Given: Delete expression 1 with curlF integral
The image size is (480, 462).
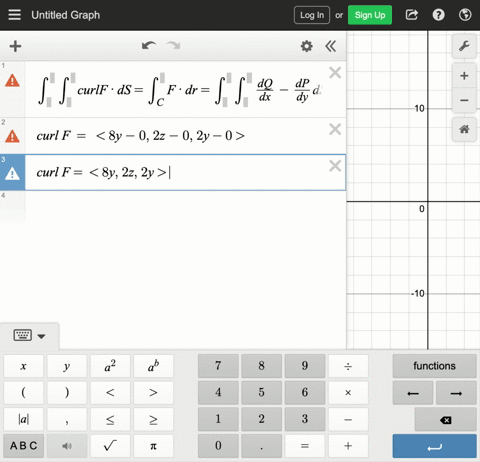Looking at the screenshot, I should click(335, 72).
